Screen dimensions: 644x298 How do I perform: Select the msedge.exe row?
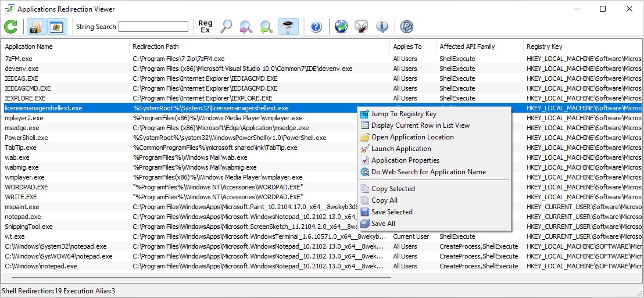point(321,128)
